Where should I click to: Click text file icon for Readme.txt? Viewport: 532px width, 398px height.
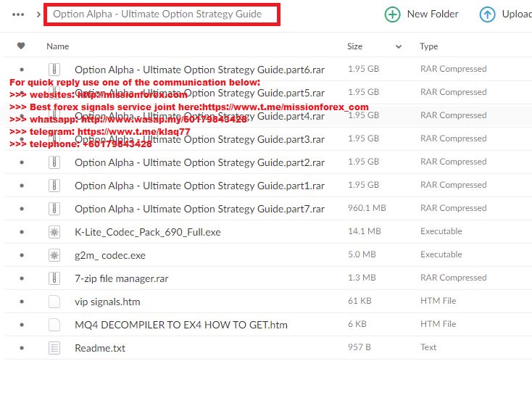point(54,348)
